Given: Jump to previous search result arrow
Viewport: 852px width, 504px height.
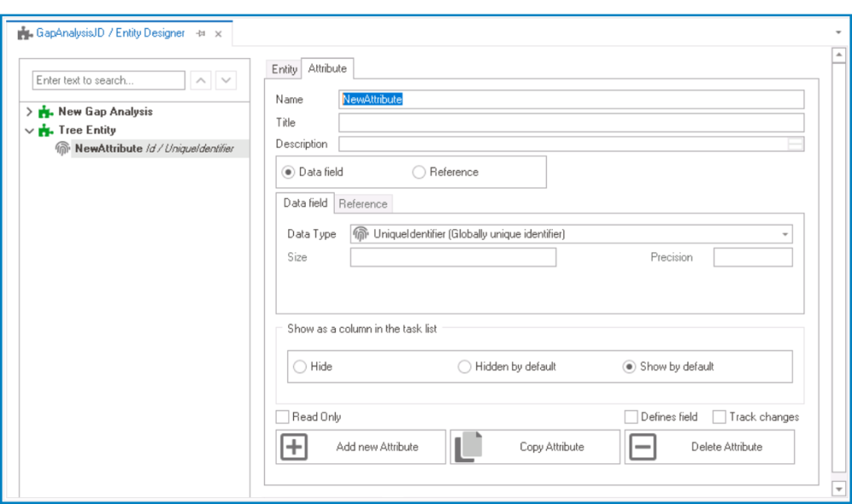Looking at the screenshot, I should point(200,81).
